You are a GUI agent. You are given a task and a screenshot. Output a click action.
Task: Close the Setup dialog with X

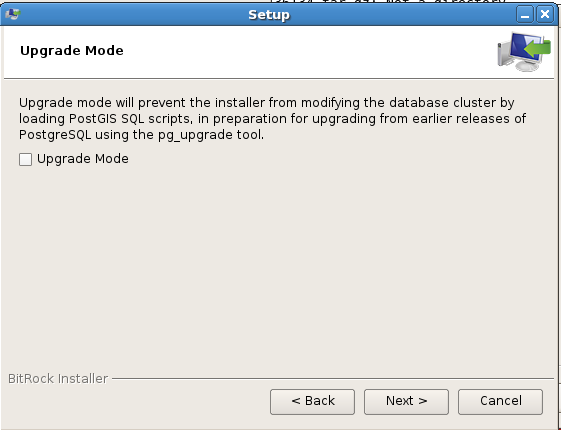545,15
